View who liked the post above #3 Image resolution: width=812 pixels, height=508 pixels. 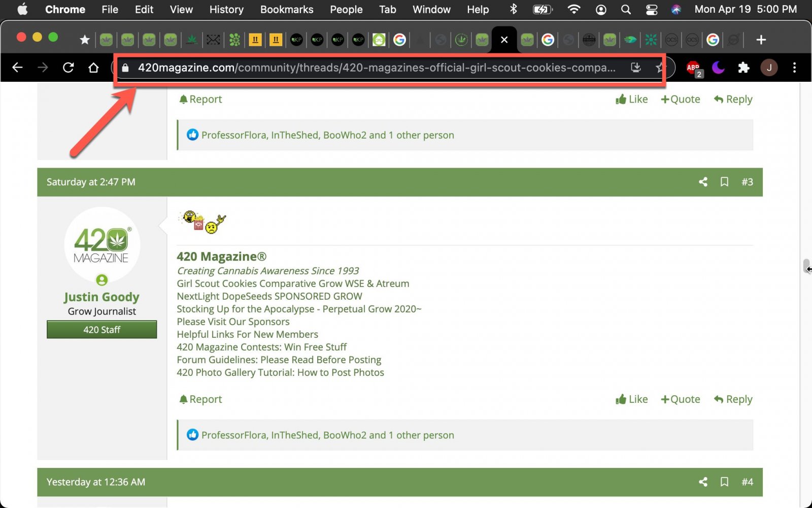point(327,135)
